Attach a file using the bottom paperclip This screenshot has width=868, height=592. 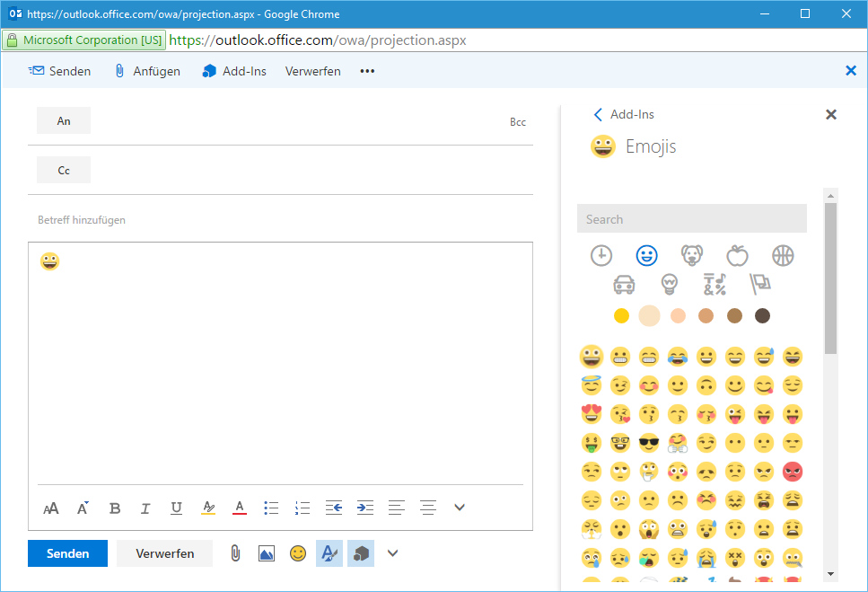[235, 553]
